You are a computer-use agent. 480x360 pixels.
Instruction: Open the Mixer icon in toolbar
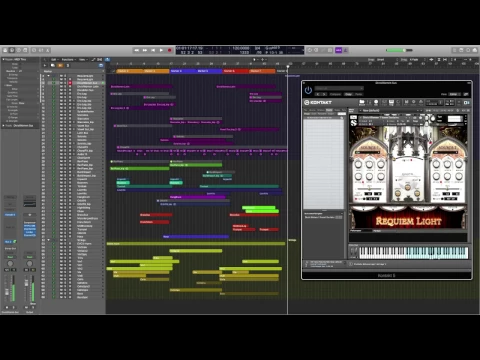[x=41, y=50]
